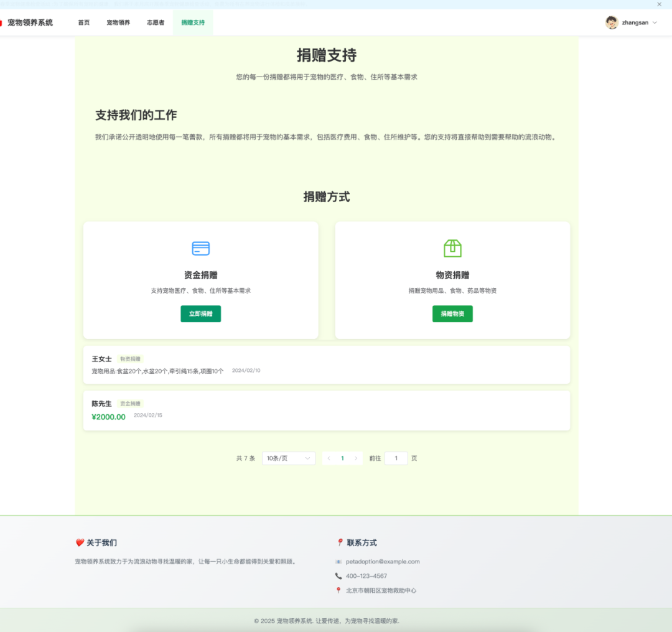Click the location icon beside the Beijing address
The height and width of the screenshot is (632, 672).
[x=338, y=591]
